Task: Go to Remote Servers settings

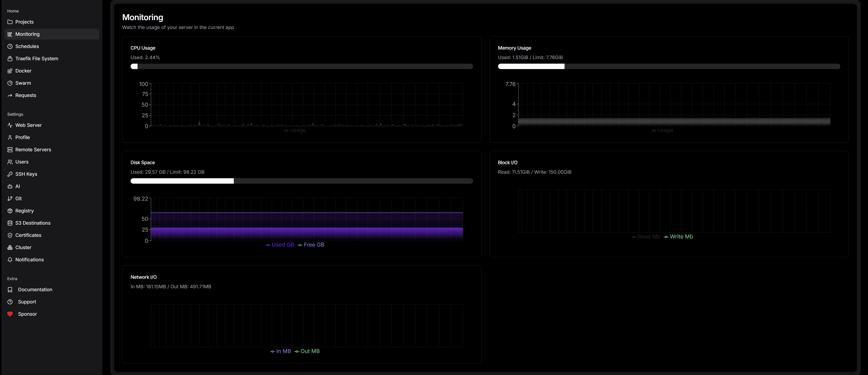Action: click(33, 149)
